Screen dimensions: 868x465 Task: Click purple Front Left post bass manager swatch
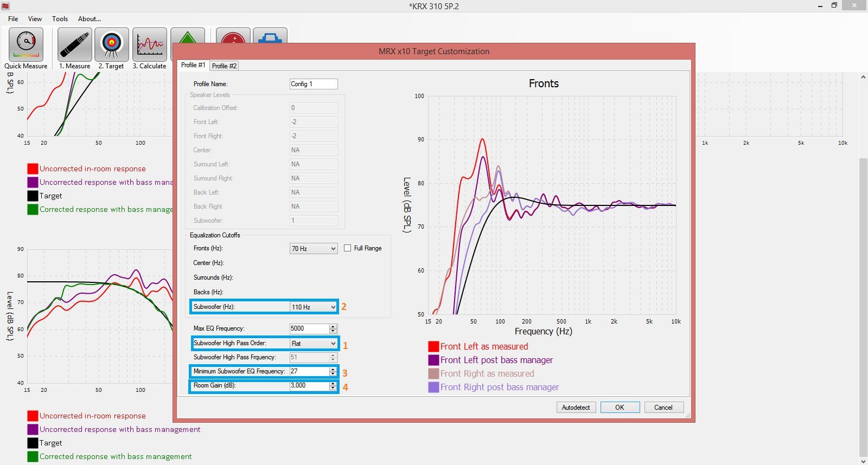tap(433, 360)
